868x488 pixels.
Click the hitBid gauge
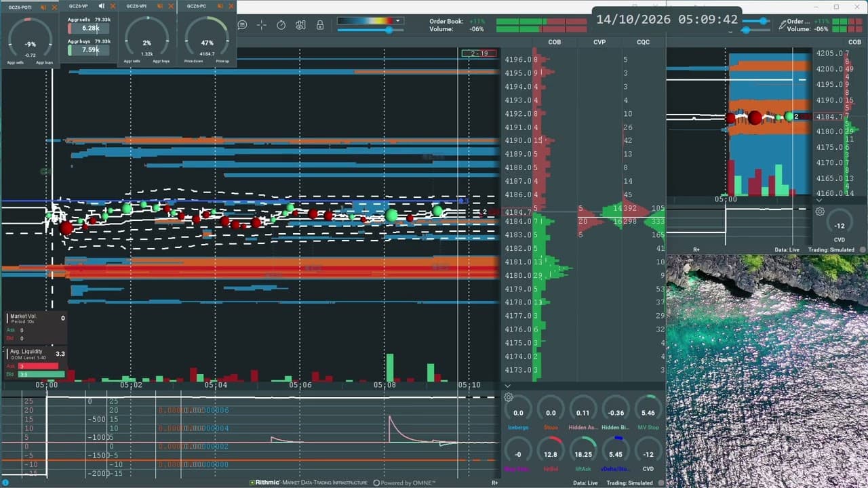[551, 454]
